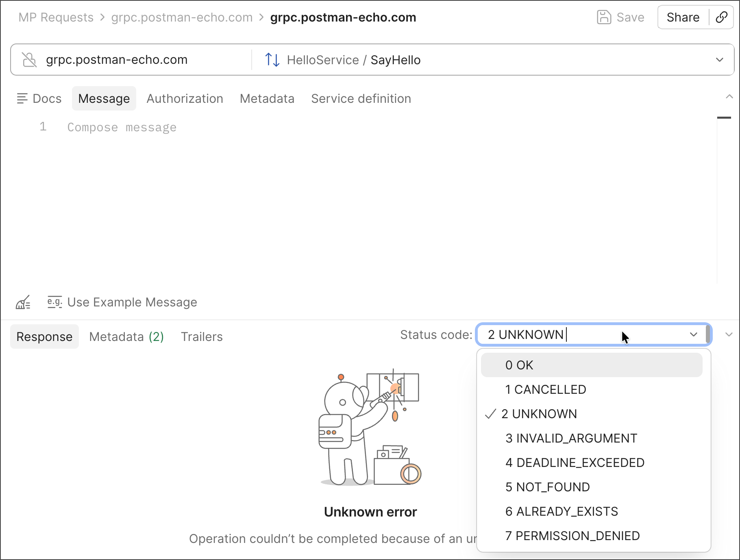This screenshot has height=560, width=740.
Task: Open the Docs tab
Action: tap(39, 98)
